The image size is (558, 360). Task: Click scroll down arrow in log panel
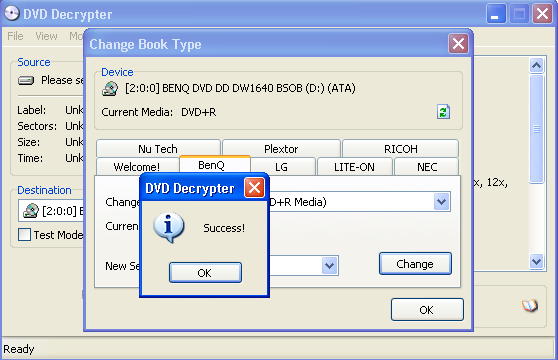[x=536, y=261]
